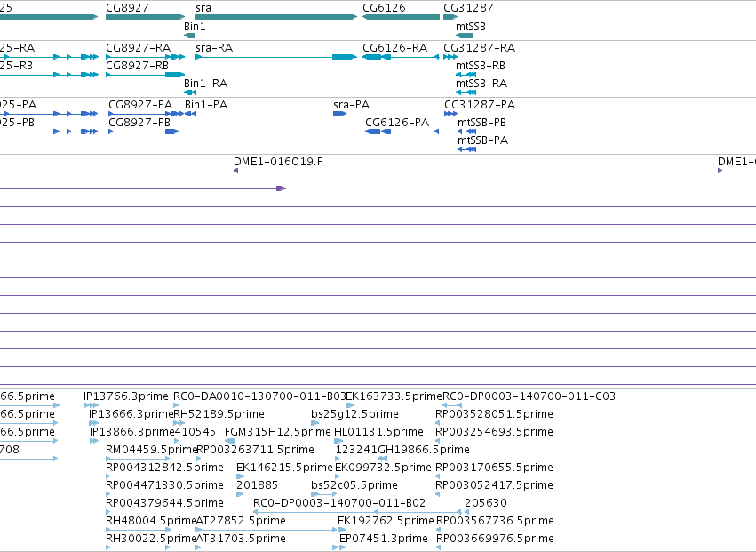Select the RP003052417.5prime EST label
The width and height of the screenshot is (756, 552).
coord(494,485)
